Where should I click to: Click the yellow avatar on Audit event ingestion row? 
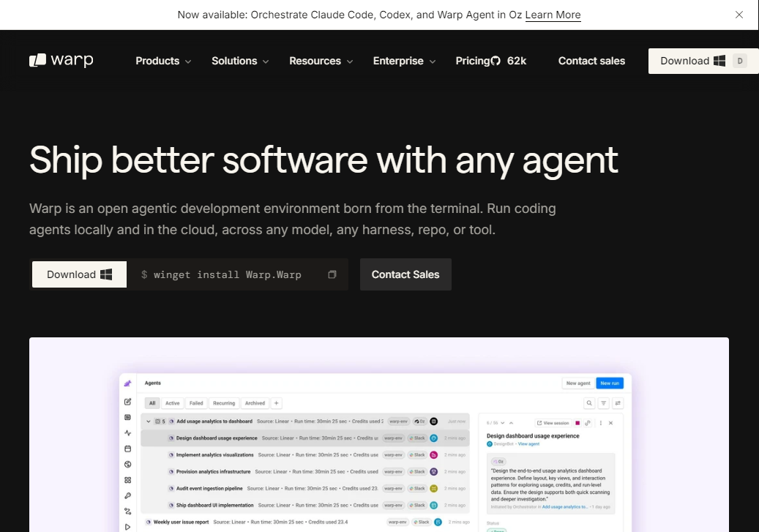[x=434, y=488]
